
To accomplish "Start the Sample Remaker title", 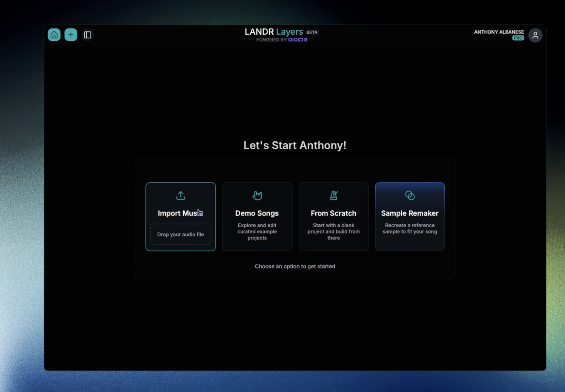I will (410, 213).
